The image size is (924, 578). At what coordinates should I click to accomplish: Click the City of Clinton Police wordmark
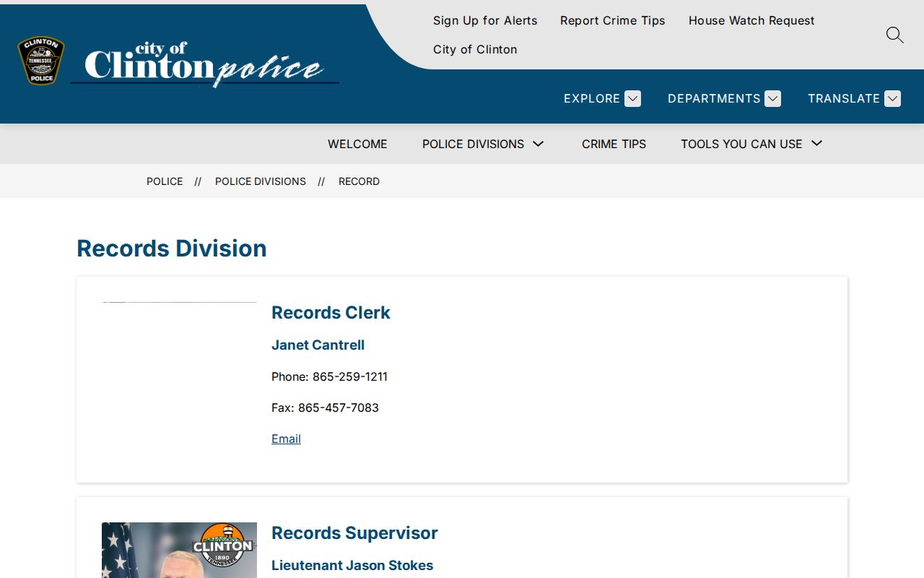tap(204, 64)
